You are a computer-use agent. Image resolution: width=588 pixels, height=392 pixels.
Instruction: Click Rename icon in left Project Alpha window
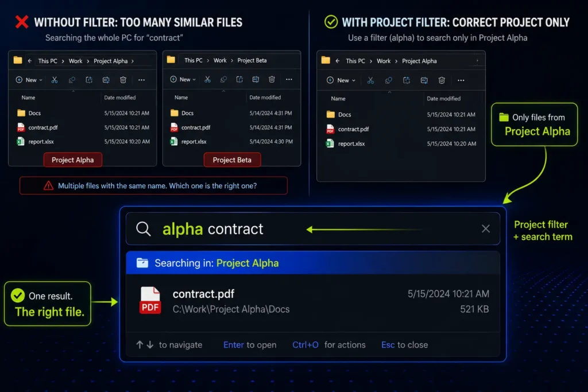click(106, 80)
